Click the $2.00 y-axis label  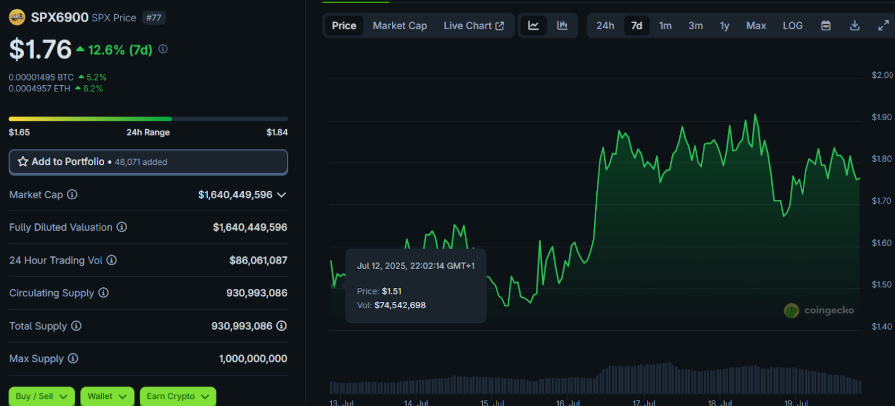click(881, 75)
